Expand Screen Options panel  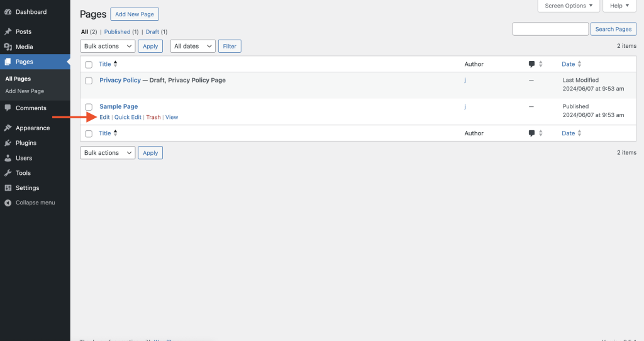569,6
